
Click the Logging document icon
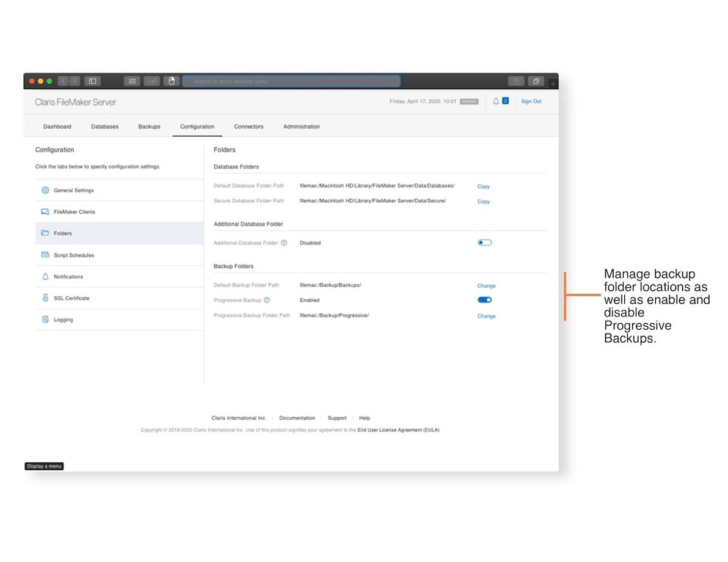pos(45,319)
